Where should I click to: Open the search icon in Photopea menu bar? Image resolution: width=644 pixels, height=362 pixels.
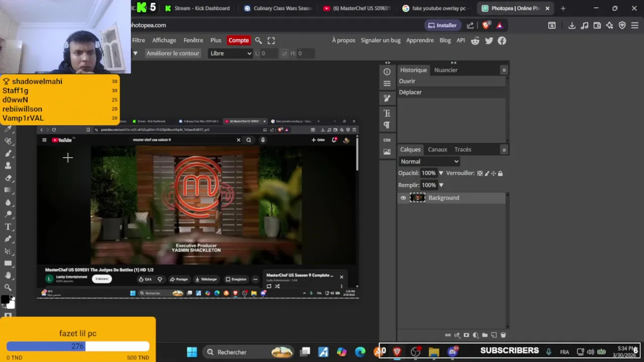click(258, 40)
